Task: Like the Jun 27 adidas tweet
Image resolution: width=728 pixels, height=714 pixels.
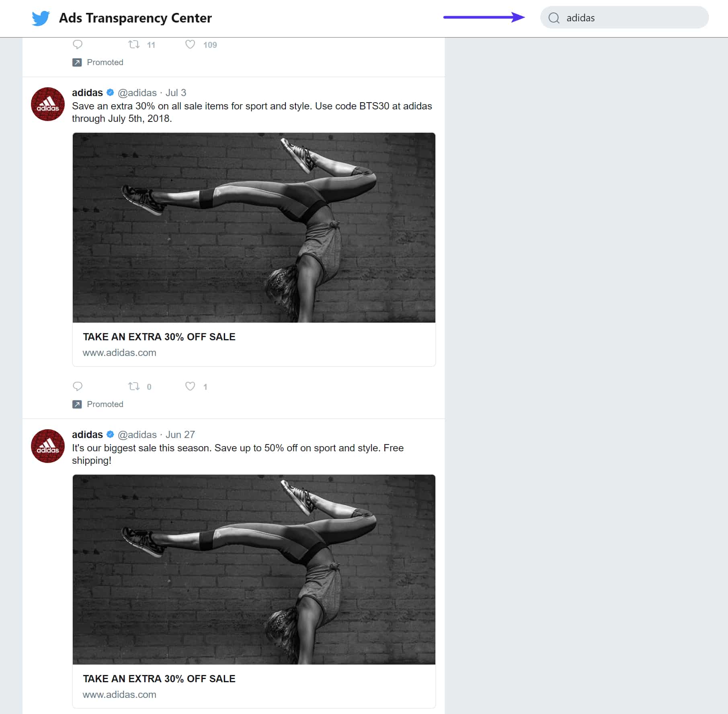Action: pos(190,712)
